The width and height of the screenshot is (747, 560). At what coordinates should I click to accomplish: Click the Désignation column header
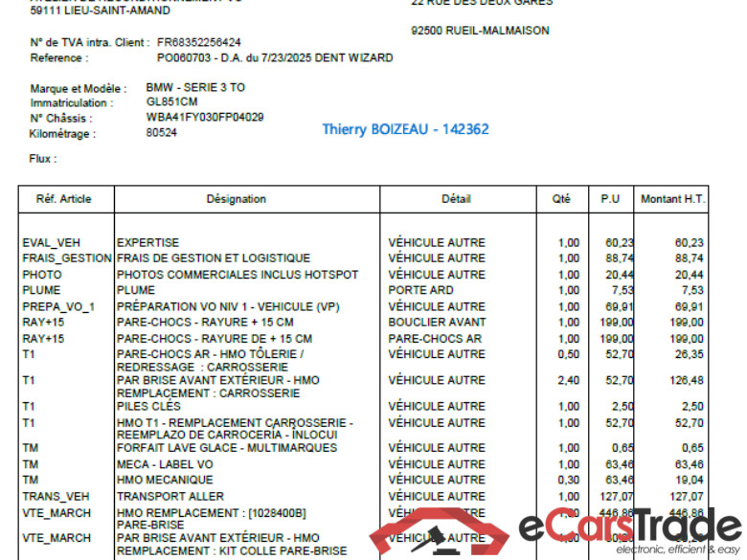pos(237,199)
